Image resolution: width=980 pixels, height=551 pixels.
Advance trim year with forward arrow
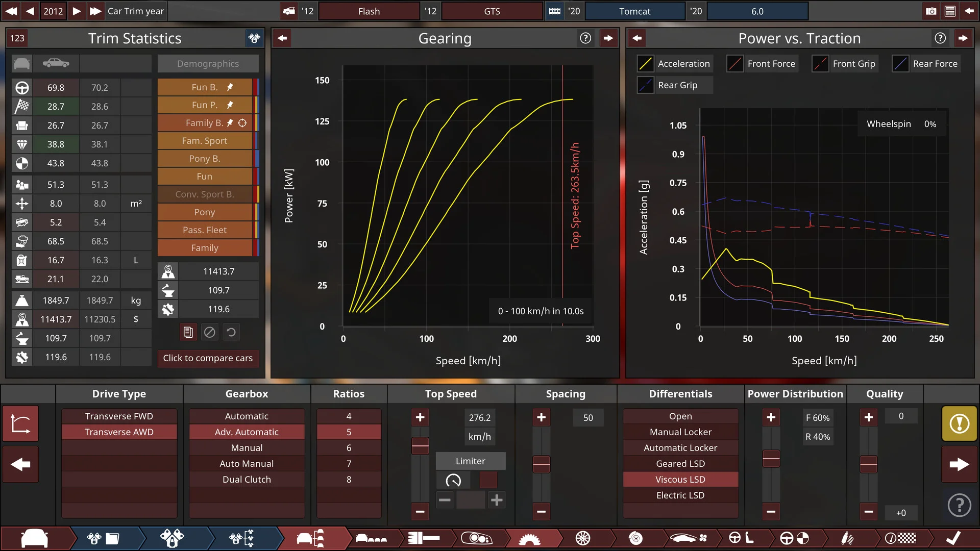pyautogui.click(x=77, y=11)
